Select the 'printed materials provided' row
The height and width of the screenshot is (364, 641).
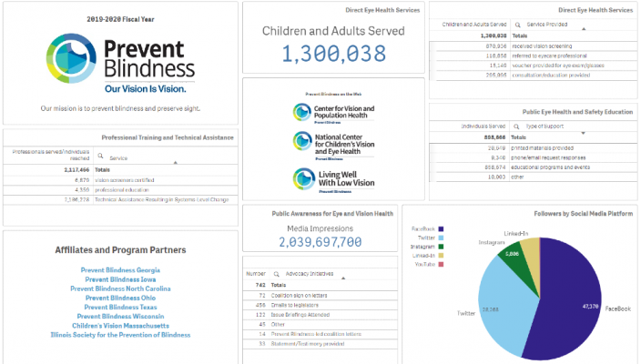click(534, 148)
